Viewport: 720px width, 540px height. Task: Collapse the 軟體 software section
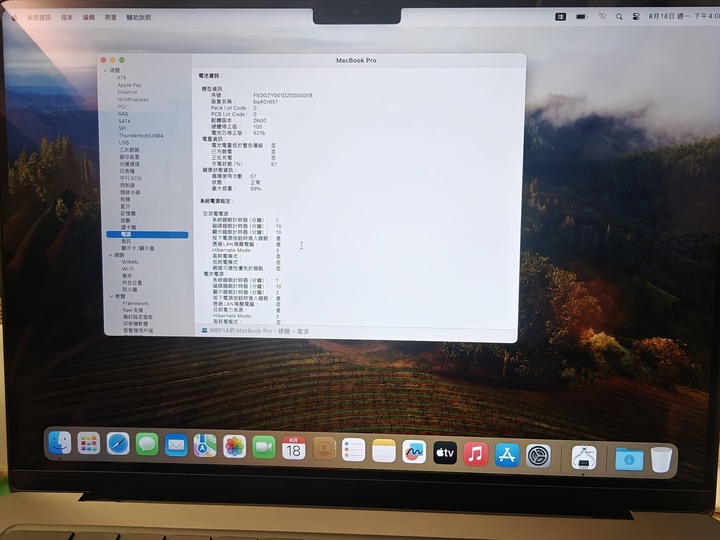(x=111, y=296)
